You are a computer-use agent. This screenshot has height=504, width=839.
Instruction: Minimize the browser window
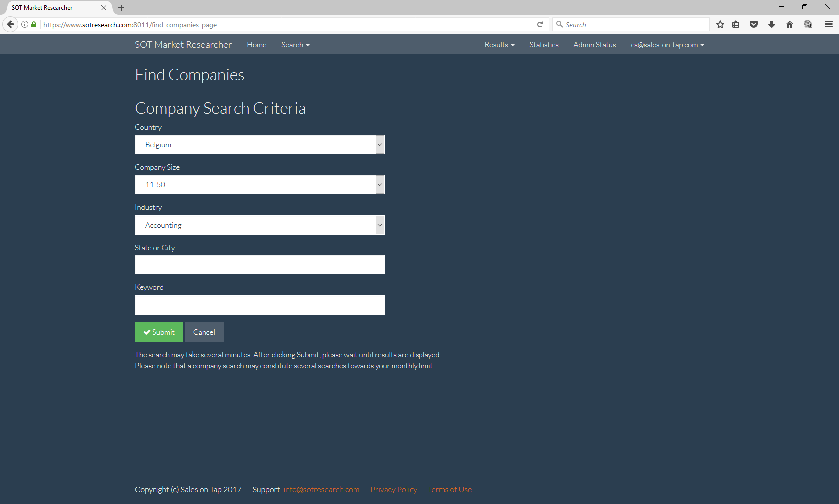point(782,7)
